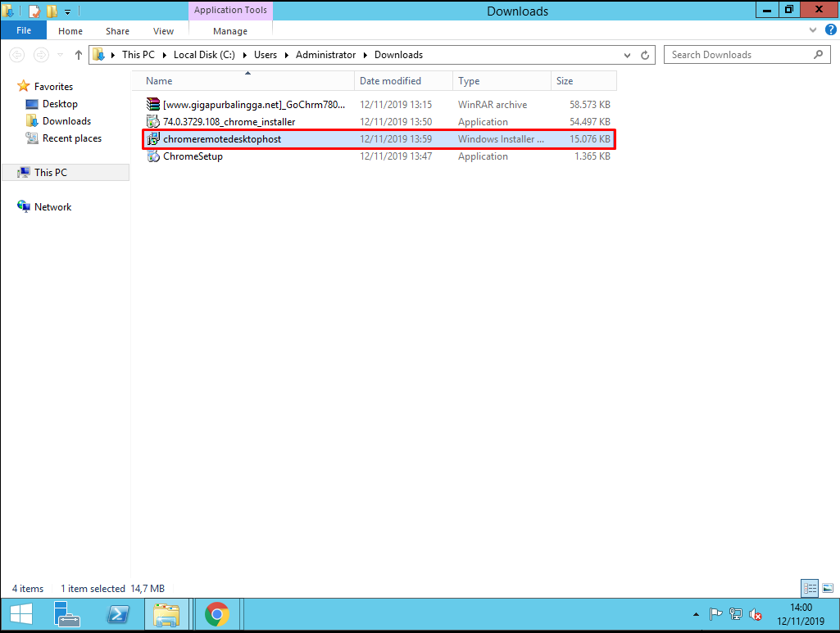The height and width of the screenshot is (633, 840).
Task: Open Server Manager from taskbar
Action: pyautogui.click(x=66, y=614)
